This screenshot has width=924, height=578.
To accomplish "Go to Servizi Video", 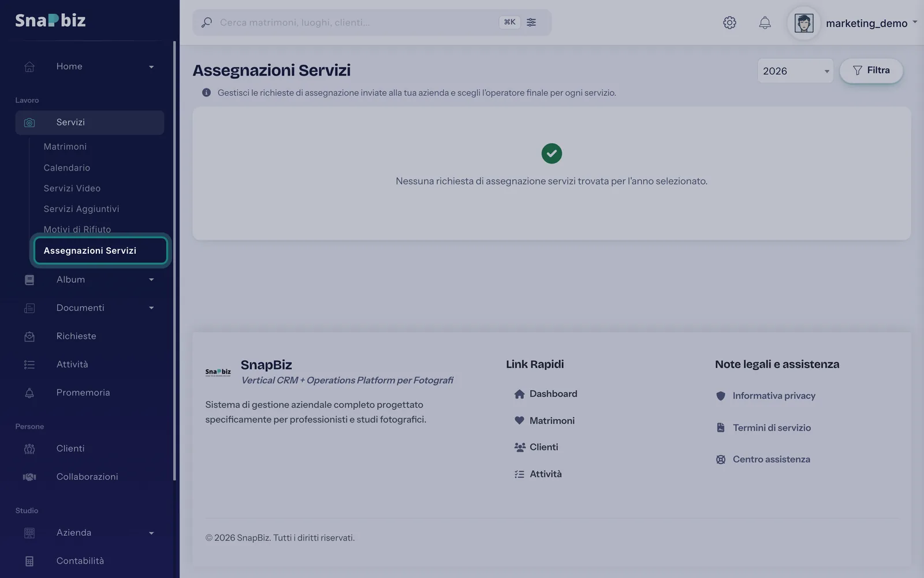I will tap(72, 188).
